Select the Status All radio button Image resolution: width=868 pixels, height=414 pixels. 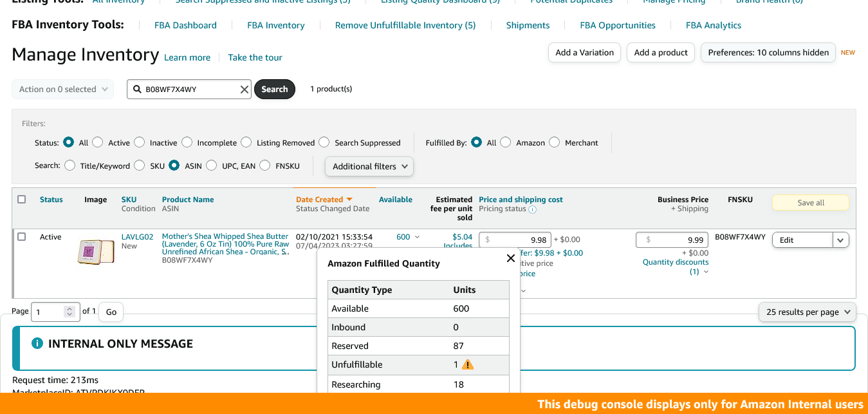pos(68,142)
